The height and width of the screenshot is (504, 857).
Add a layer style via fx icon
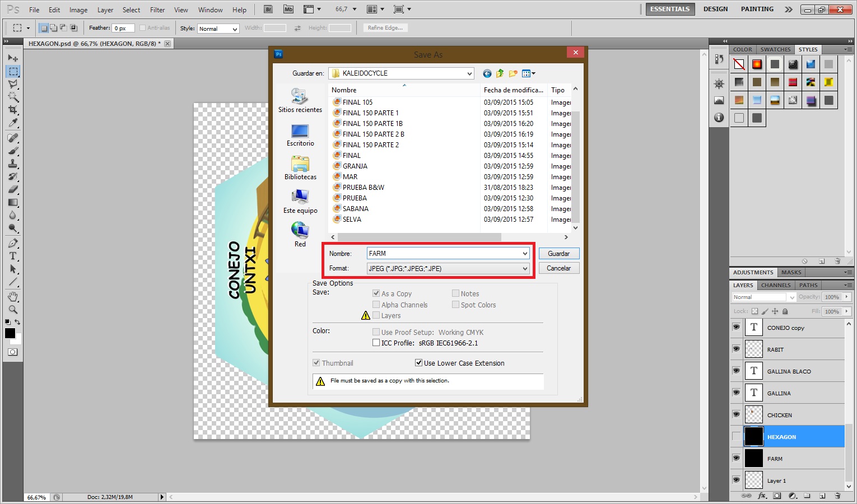762,496
